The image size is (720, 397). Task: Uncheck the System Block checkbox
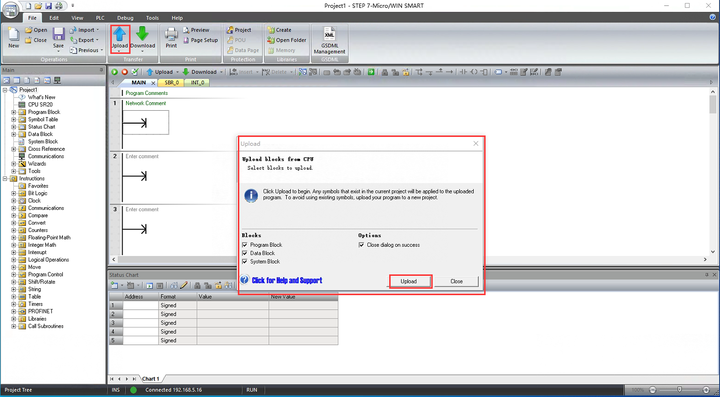(x=245, y=262)
